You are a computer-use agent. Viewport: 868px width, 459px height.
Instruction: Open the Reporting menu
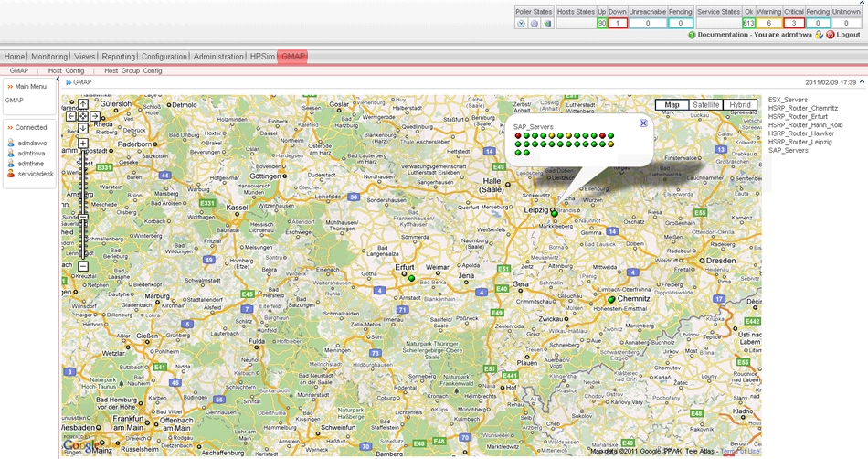tap(119, 57)
